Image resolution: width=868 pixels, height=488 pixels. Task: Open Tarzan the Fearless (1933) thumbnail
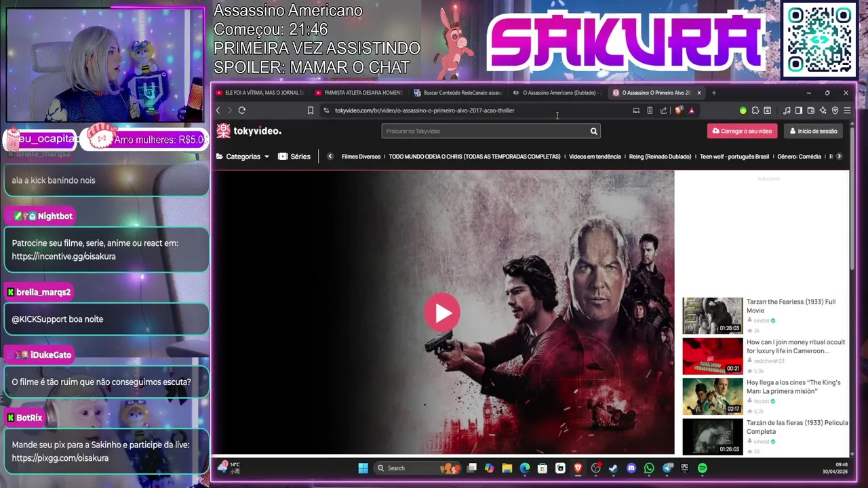tap(713, 316)
